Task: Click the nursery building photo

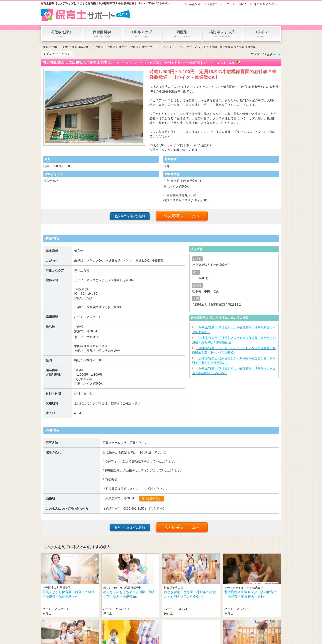Action: [94, 107]
